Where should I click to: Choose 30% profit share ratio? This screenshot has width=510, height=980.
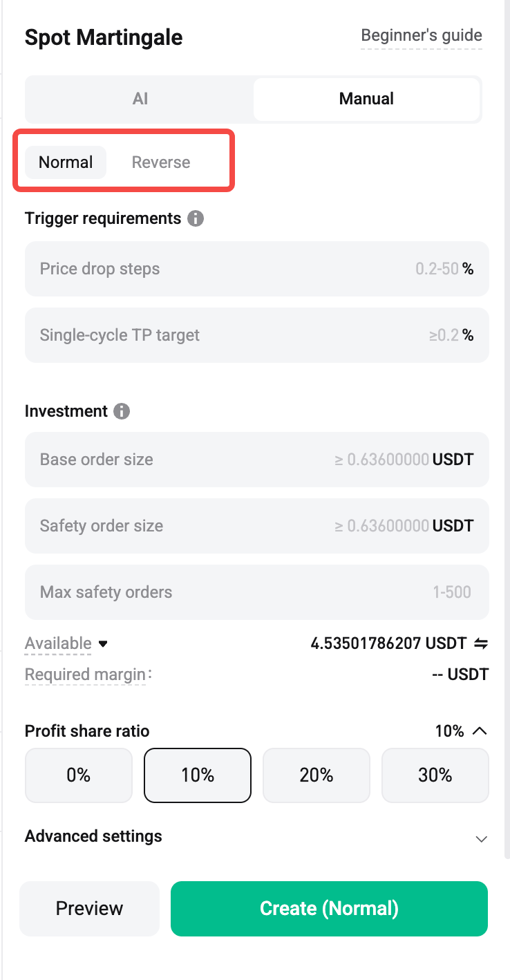coord(435,775)
